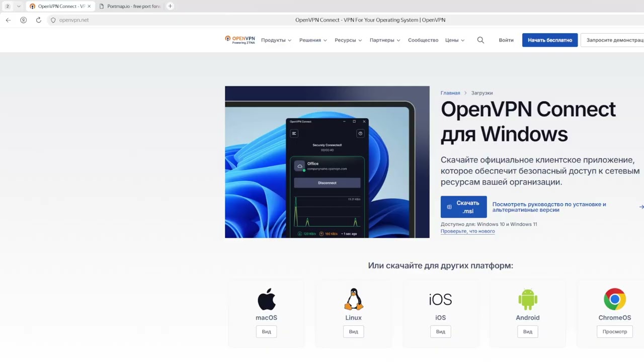The image size is (644, 362).
Task: Click the OpenVPN logo in header
Action: 240,40
